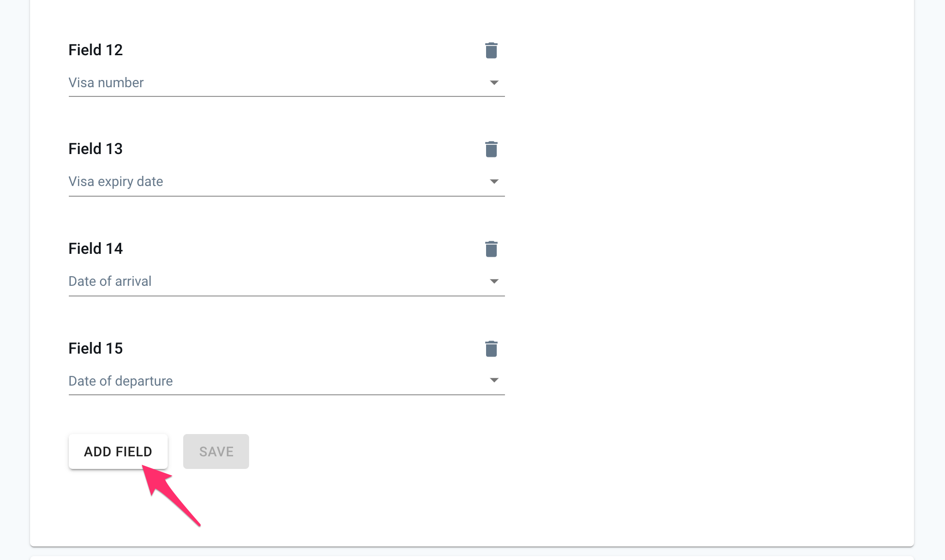This screenshot has height=560, width=945.
Task: Select the Field 13 label
Action: [x=95, y=149]
